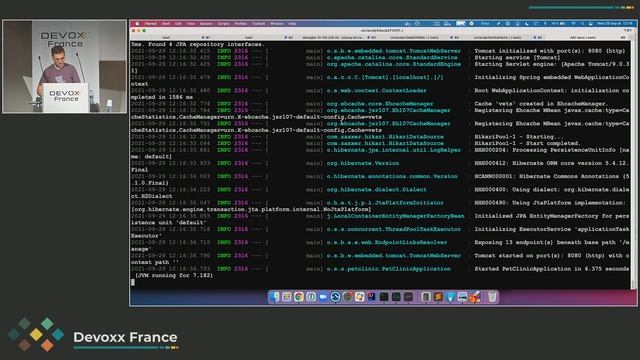Viewport: 640px width, 360px height.
Task: Open the Toolbelt menu
Action: (259, 24)
